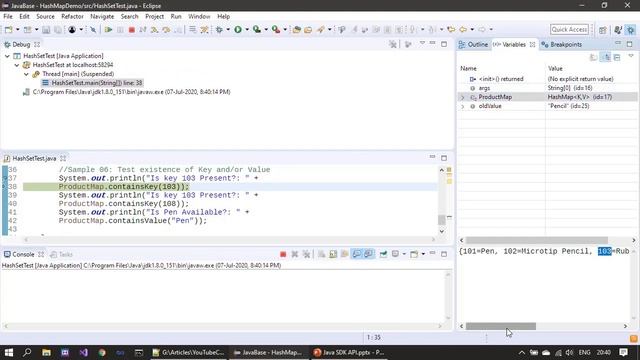Switch to the Outline tab
Image resolution: width=640 pixels, height=360 pixels.
click(x=473, y=44)
